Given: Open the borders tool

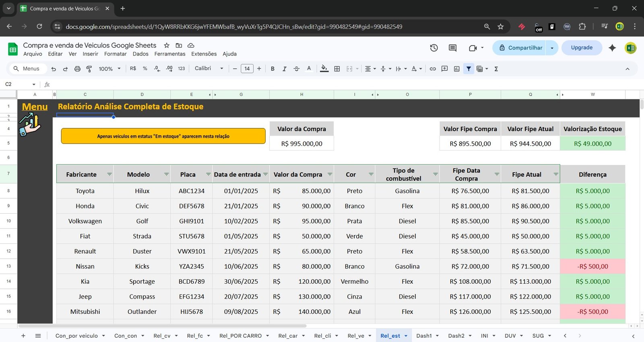Looking at the screenshot, I should point(337,69).
